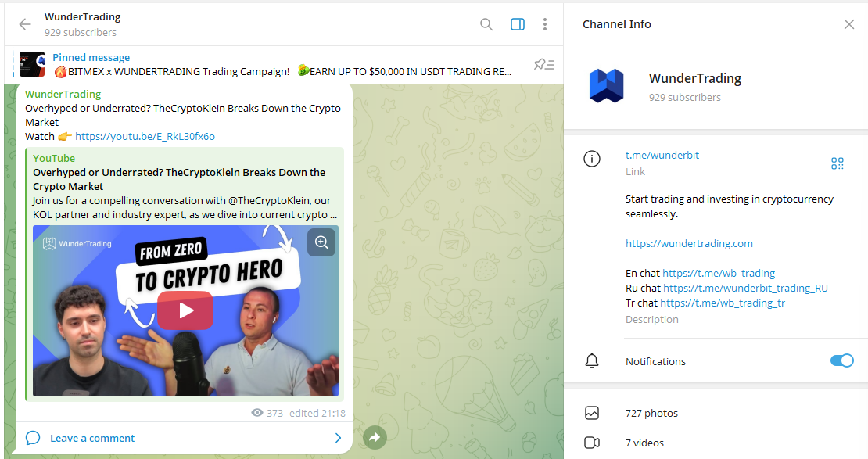
Task: Click WunderTrading name in Channel Info
Action: 695,79
